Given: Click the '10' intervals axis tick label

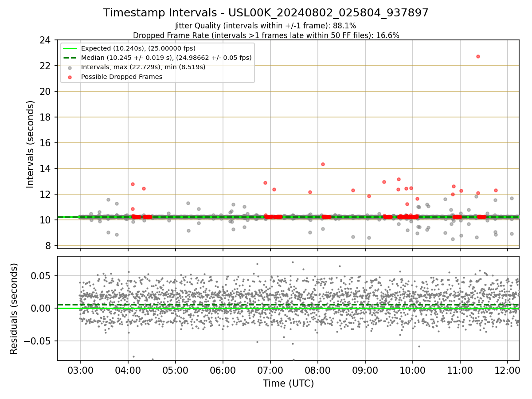Looking at the screenshot, I should pos(45,220).
